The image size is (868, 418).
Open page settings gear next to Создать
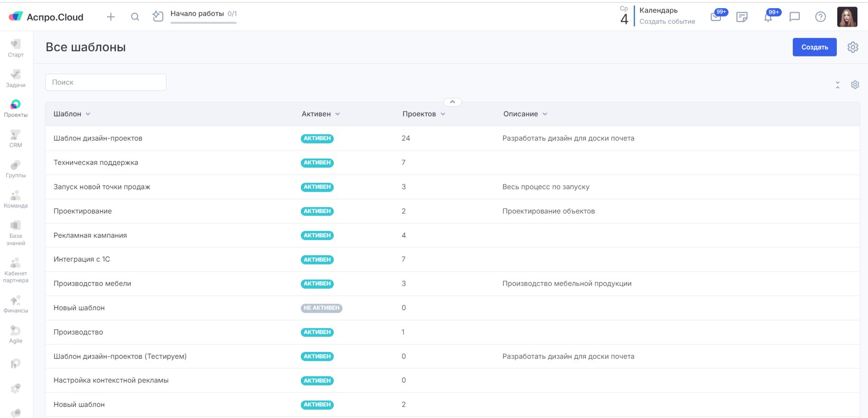click(852, 47)
